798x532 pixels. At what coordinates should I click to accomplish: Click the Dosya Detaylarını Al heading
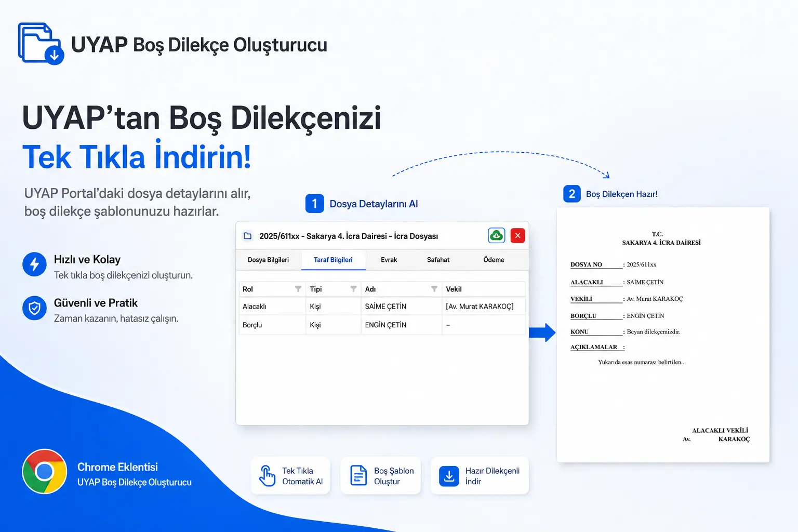(374, 204)
